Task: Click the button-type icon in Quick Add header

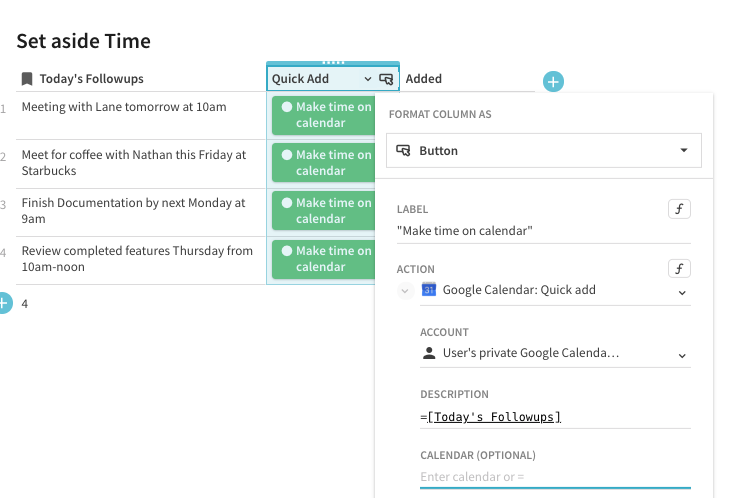Action: point(387,79)
